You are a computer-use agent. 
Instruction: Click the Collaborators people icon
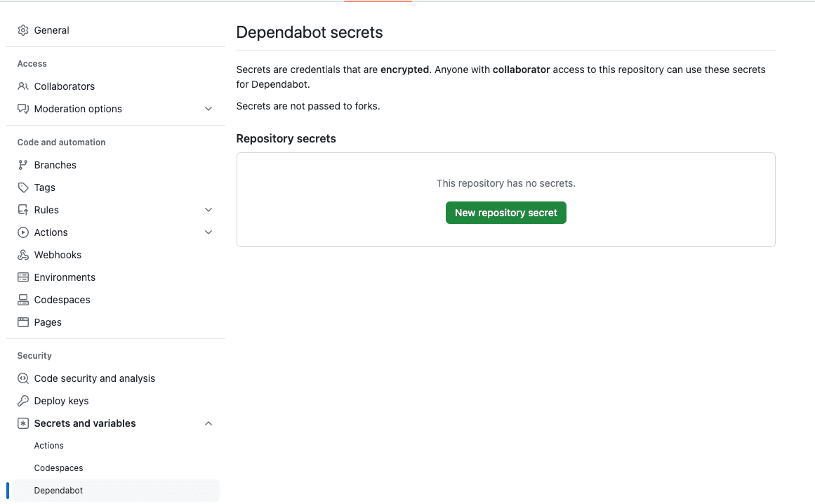(23, 86)
